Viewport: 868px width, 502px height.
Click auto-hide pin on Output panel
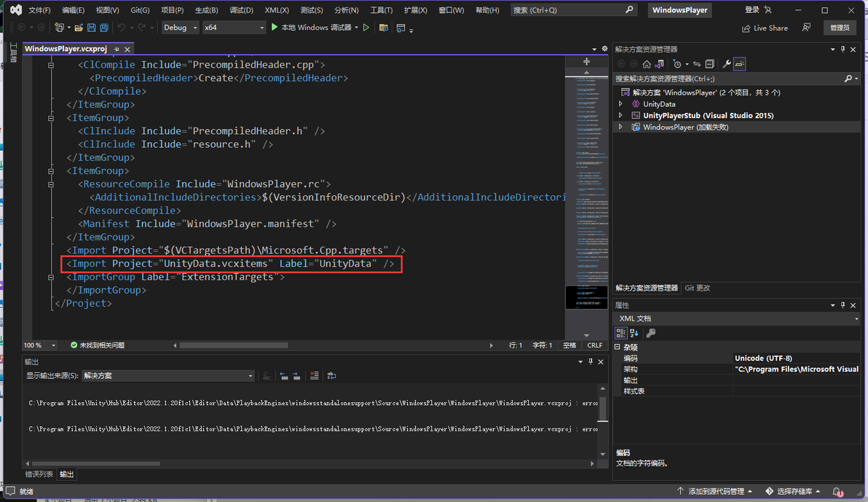click(591, 362)
